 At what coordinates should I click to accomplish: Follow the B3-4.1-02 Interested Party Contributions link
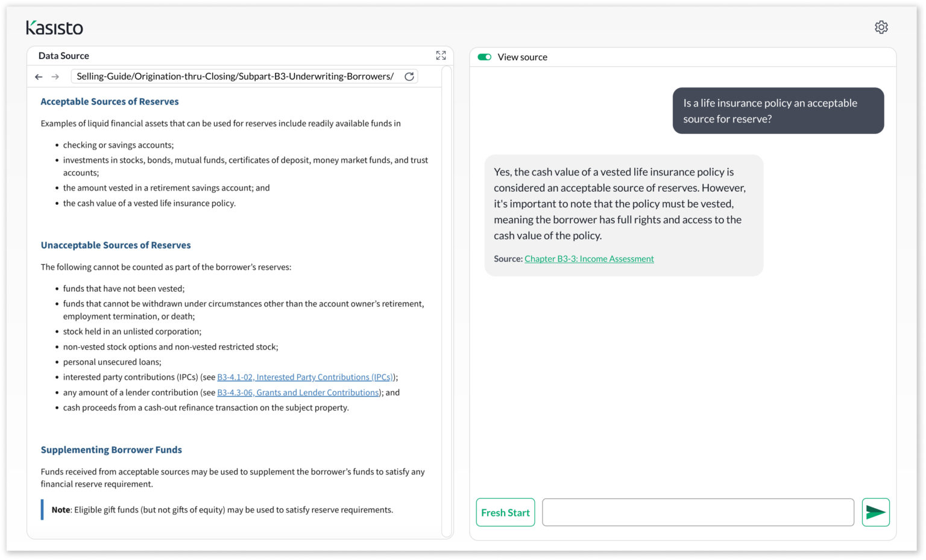coord(305,377)
